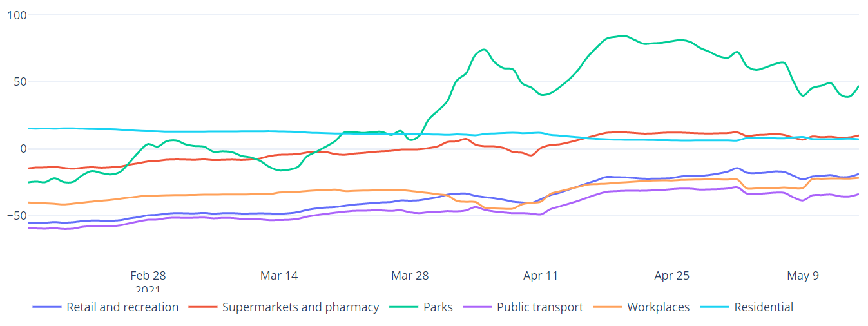Screen dimensions: 868x326
Task: Toggle the Residential legend label
Action: [x=764, y=307]
